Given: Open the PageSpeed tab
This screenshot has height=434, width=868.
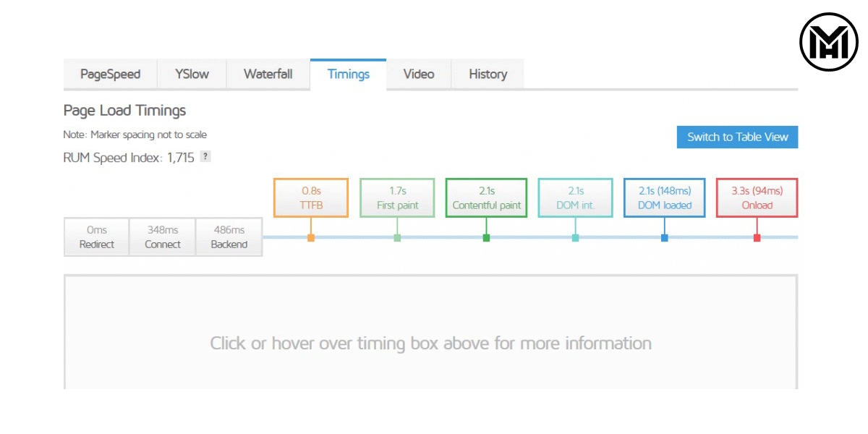Looking at the screenshot, I should click(x=110, y=74).
